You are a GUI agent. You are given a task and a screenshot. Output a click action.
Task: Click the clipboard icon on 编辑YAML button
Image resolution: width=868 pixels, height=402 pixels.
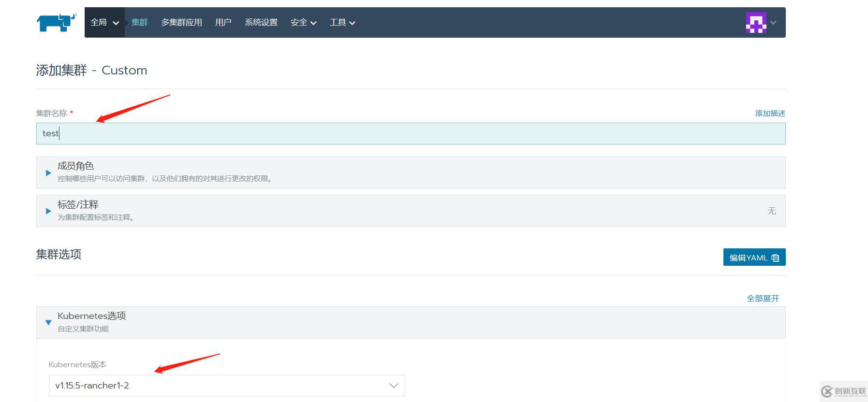click(x=775, y=258)
